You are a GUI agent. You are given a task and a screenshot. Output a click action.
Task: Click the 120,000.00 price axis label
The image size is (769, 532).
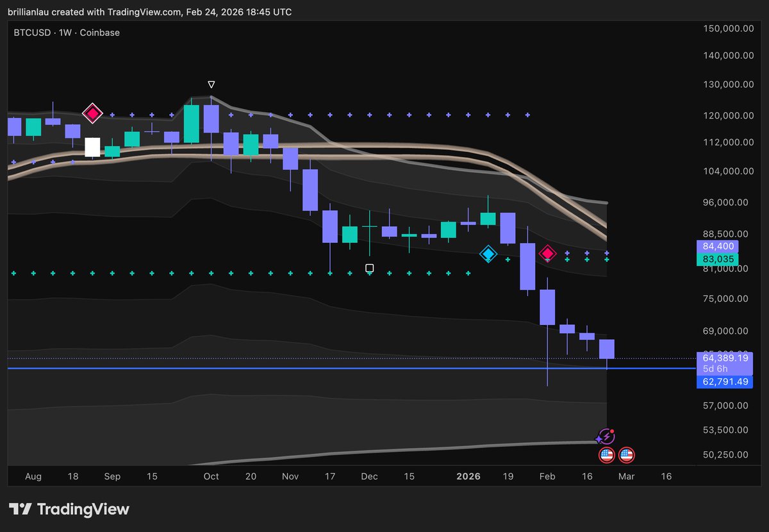pos(727,115)
